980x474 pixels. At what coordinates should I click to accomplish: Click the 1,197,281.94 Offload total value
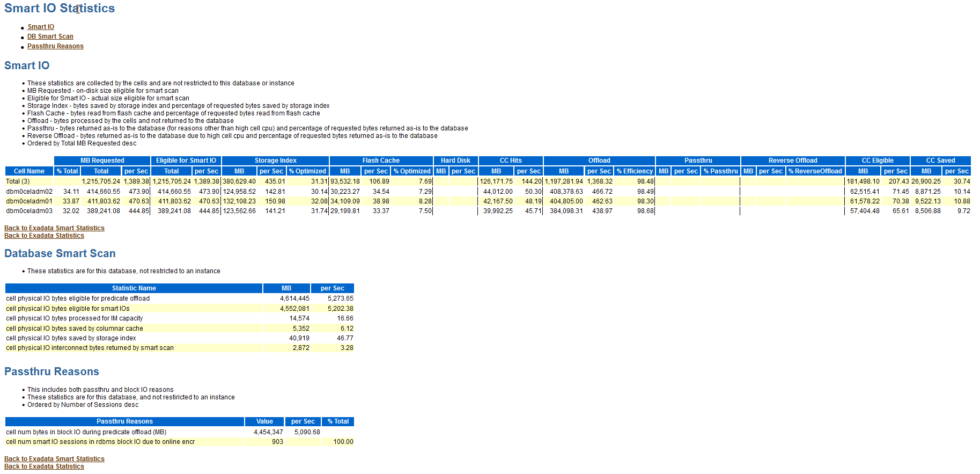564,181
